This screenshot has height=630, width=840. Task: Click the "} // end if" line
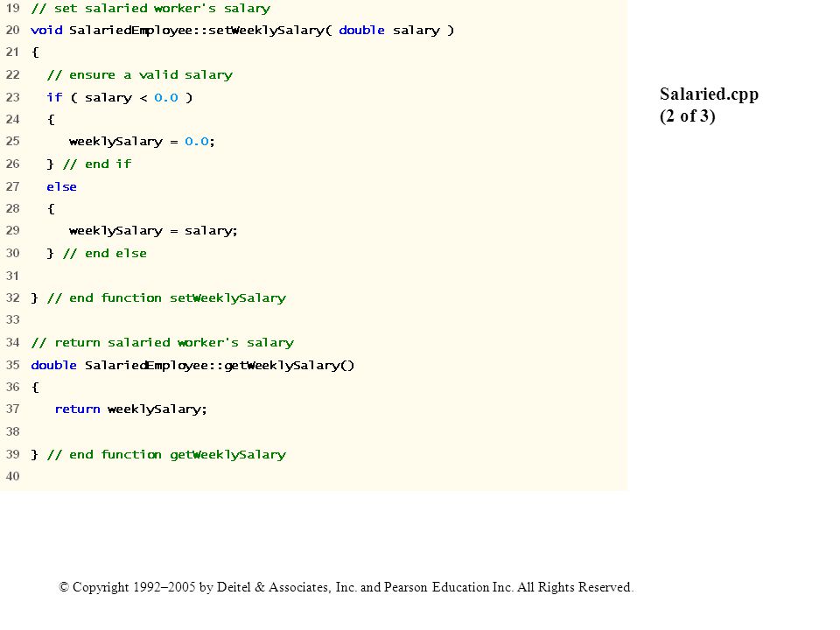pyautogui.click(x=89, y=164)
